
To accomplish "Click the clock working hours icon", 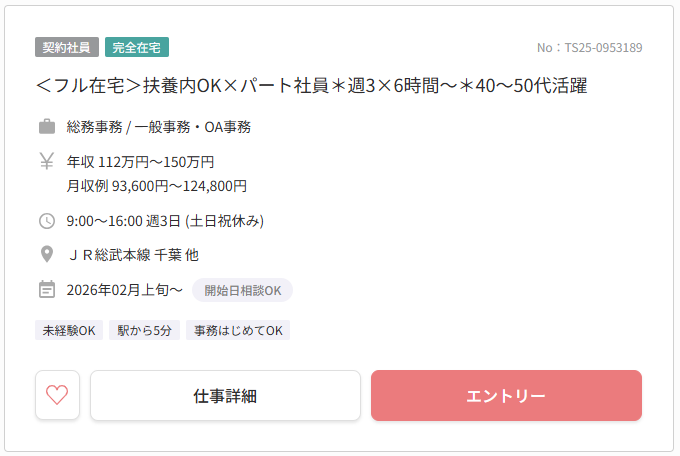I will click(46, 221).
